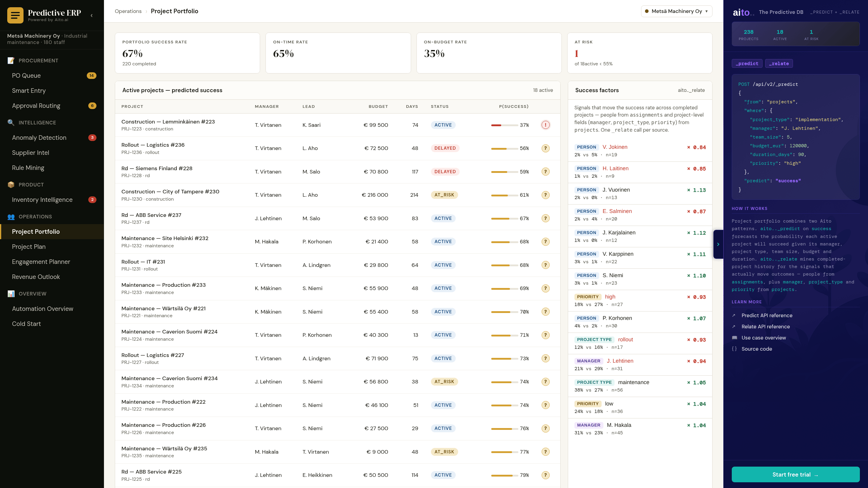Open Revenue Outlook in the sidebar

click(52, 277)
